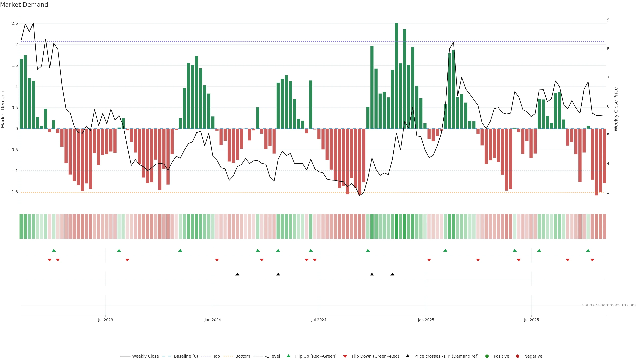Image resolution: width=644 pixels, height=362 pixels.
Task: Click the Negative red circle legend icon
Action: pyautogui.click(x=518, y=356)
